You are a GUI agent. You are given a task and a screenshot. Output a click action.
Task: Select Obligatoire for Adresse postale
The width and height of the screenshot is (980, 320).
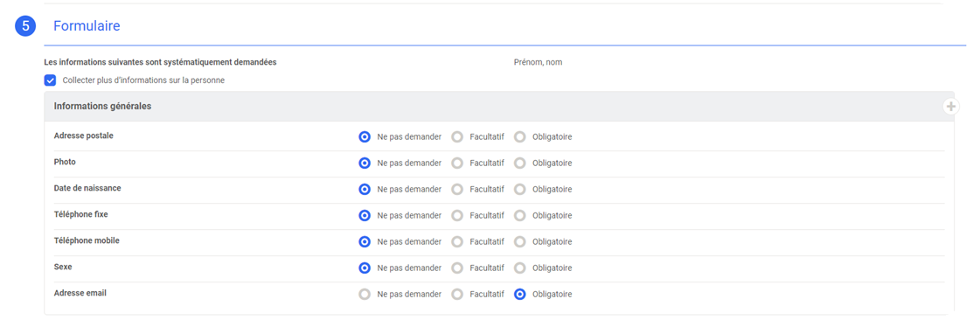(x=520, y=137)
